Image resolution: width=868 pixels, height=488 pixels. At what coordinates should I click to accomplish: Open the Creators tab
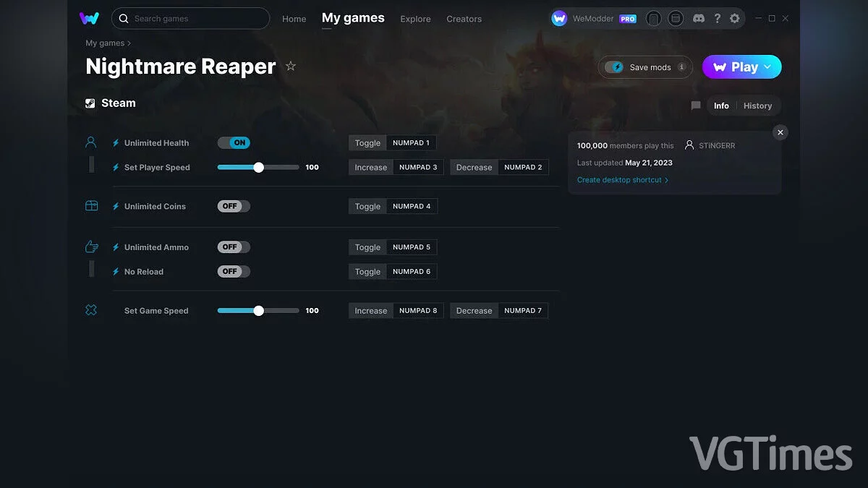pyautogui.click(x=464, y=19)
